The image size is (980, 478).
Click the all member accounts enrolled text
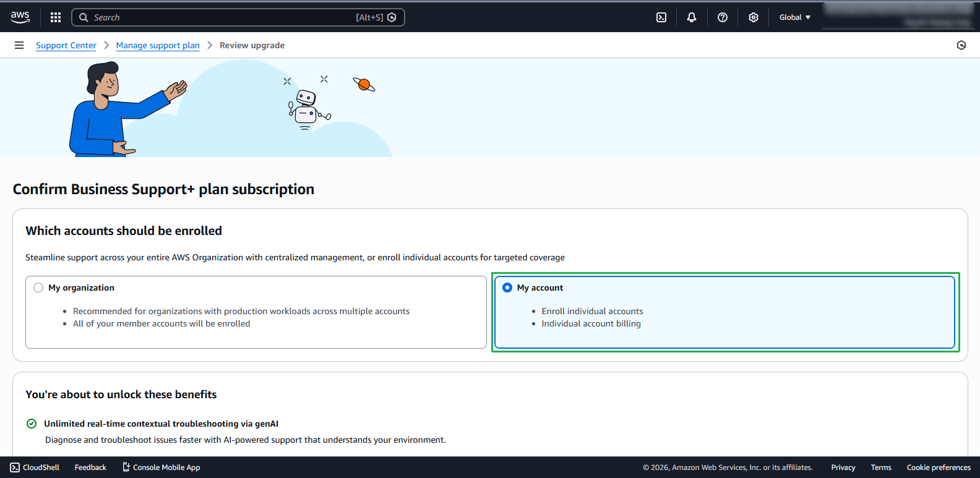tap(161, 323)
